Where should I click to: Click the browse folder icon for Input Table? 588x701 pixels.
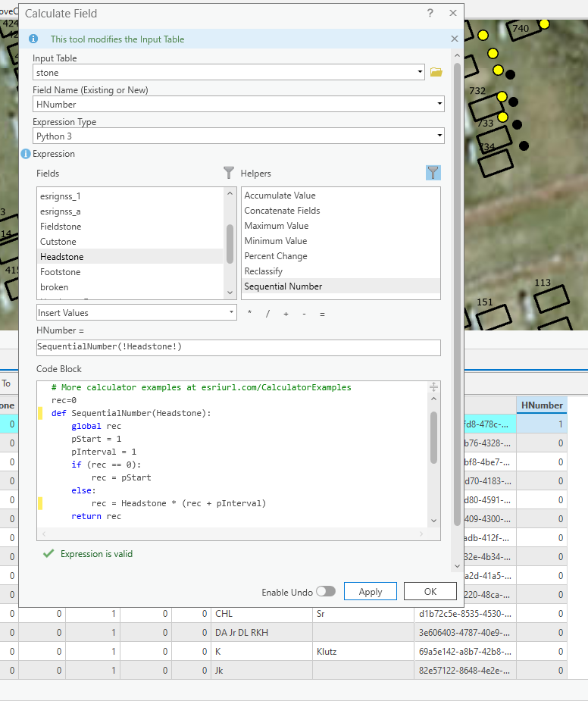click(436, 72)
